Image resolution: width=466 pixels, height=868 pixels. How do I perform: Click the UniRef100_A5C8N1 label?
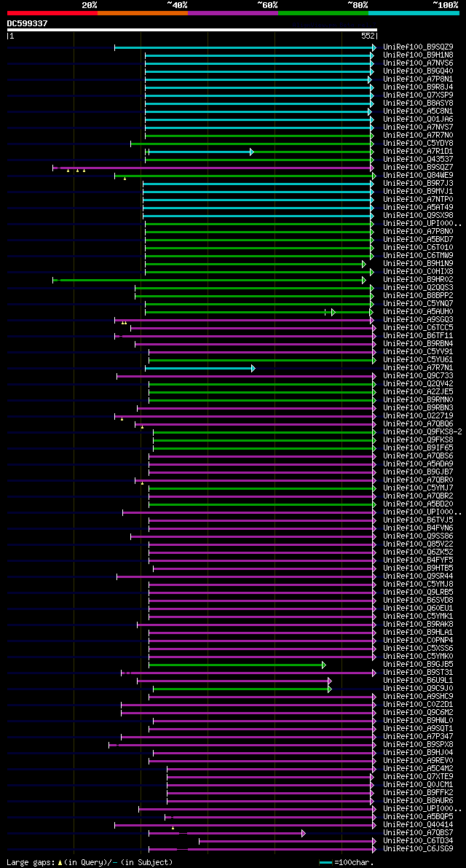click(419, 112)
